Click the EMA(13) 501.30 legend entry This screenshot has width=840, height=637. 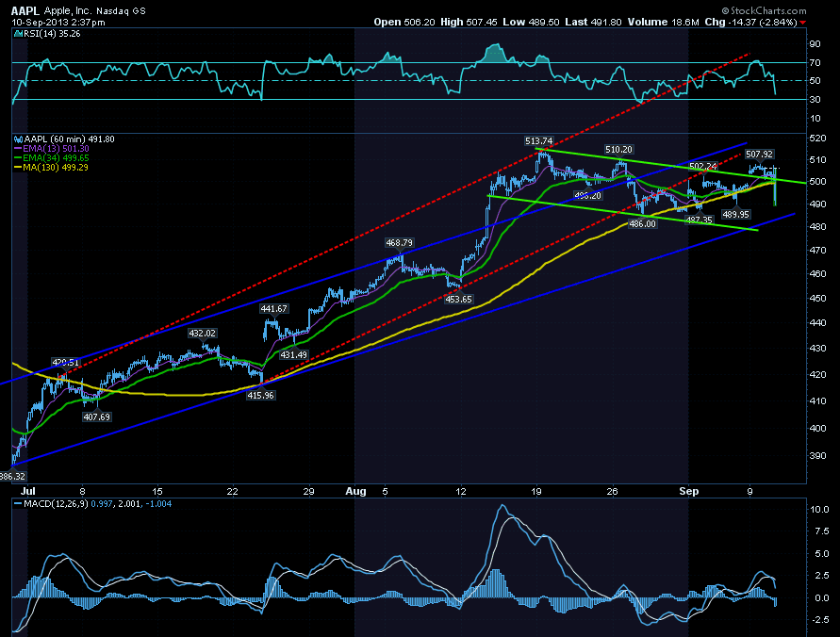point(52,148)
